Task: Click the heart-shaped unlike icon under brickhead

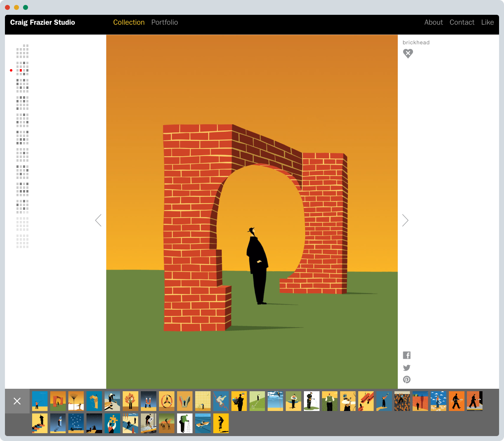Action: pyautogui.click(x=408, y=53)
